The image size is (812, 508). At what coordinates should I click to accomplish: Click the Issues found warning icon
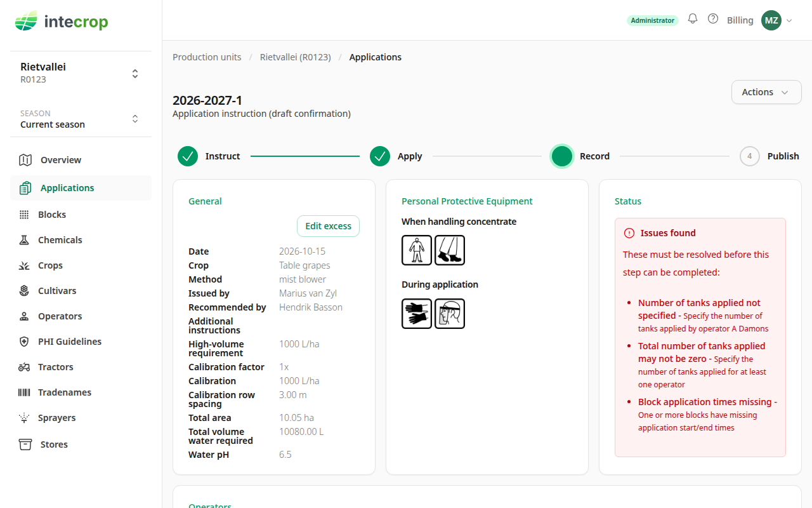click(629, 233)
